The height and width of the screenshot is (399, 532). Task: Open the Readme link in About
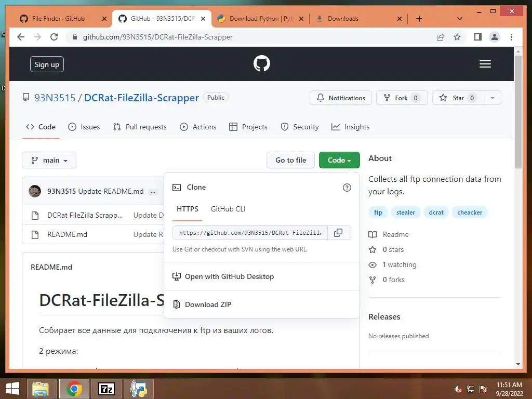click(389, 234)
